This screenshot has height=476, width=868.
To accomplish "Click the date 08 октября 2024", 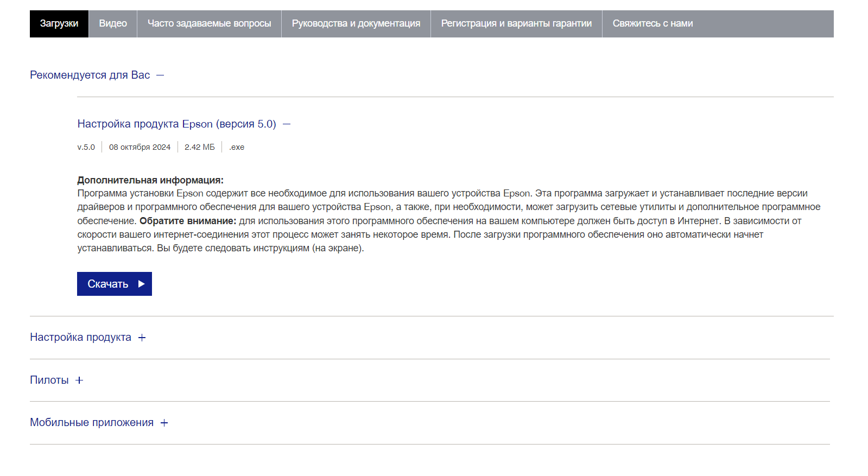I will point(140,147).
